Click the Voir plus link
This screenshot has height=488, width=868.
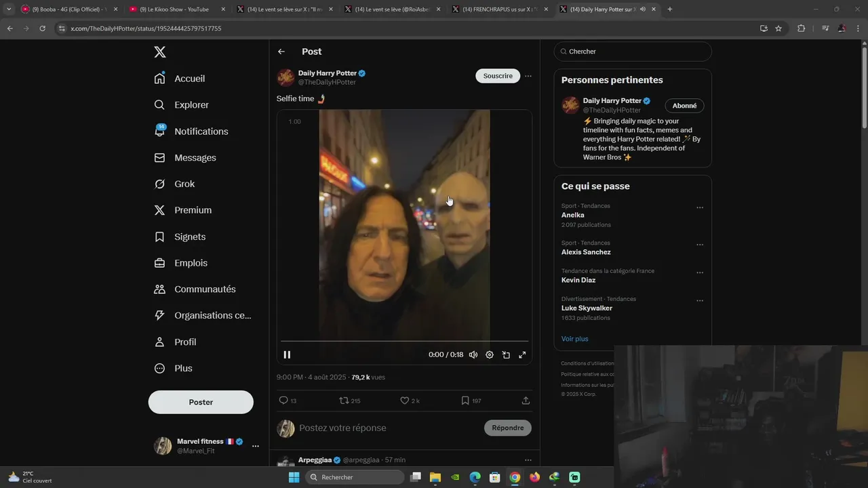[574, 339]
